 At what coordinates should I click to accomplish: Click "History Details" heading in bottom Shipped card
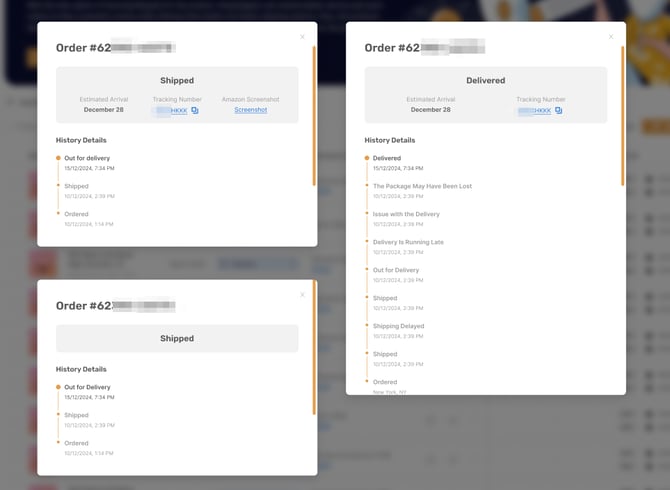81,369
